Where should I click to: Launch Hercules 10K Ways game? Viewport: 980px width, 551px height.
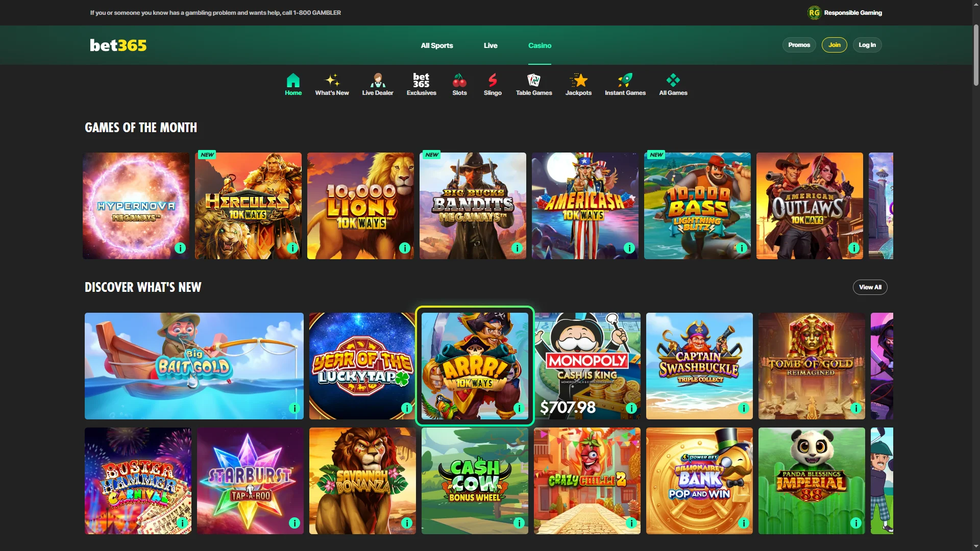click(248, 206)
